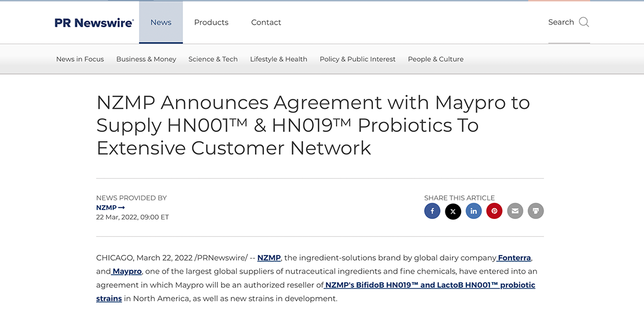Image resolution: width=644 pixels, height=322 pixels.
Task: Share the article on X
Action: click(x=453, y=211)
